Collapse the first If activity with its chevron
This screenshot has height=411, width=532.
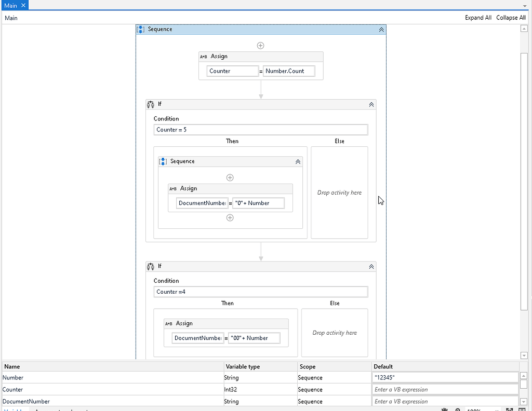[x=371, y=104]
